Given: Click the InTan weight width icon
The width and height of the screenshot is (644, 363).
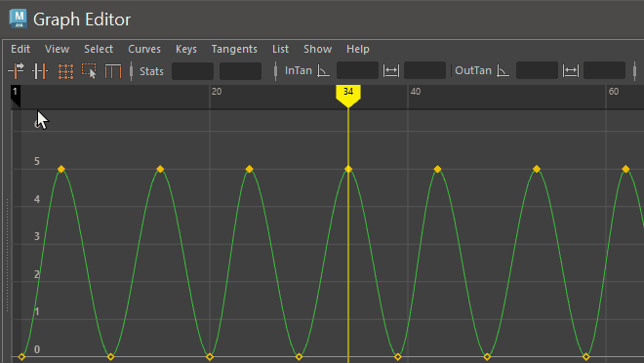Looking at the screenshot, I should pyautogui.click(x=391, y=71).
